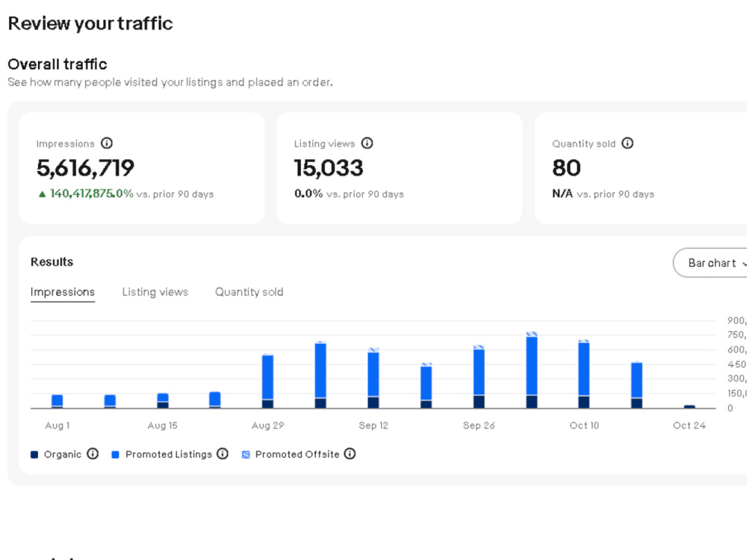Click the Aug 1 bar in chart

pos(58,402)
